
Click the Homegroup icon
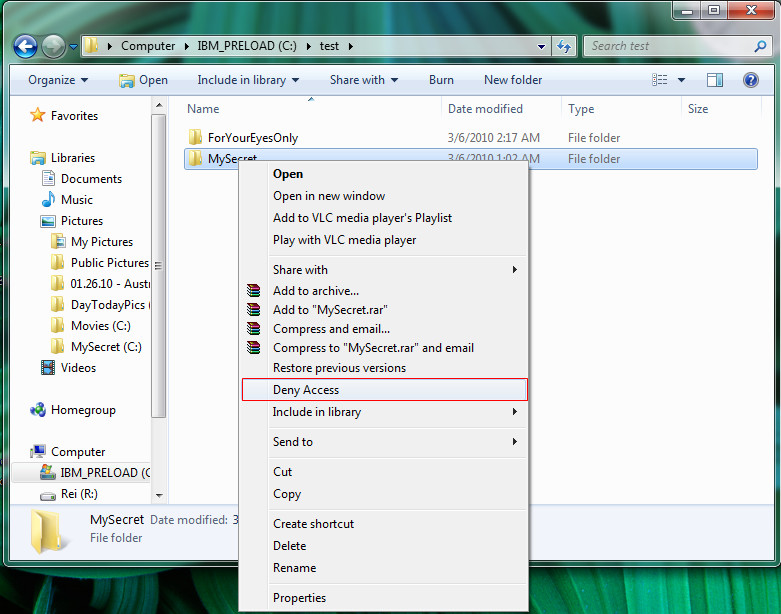[38, 410]
